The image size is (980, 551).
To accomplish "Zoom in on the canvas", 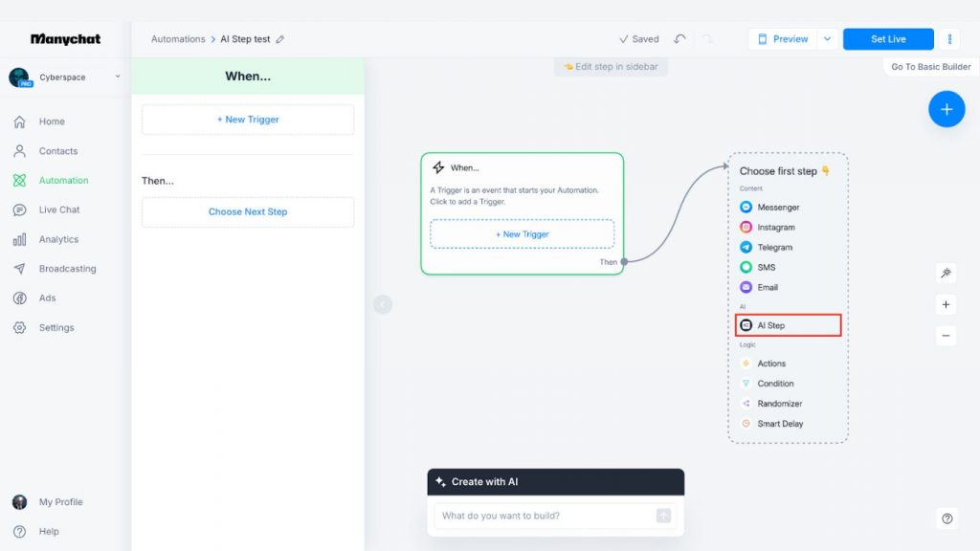I will (946, 303).
